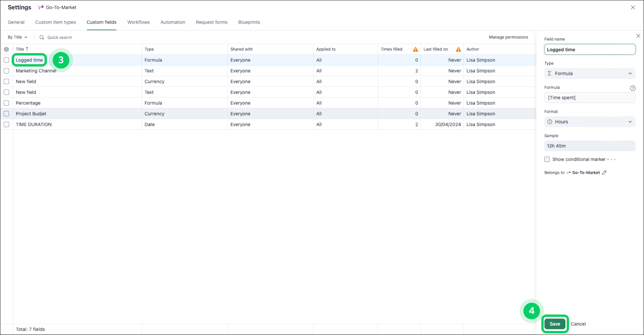The width and height of the screenshot is (644, 335).
Task: Click the pencil icon next to Go-To-Market
Action: [605, 172]
